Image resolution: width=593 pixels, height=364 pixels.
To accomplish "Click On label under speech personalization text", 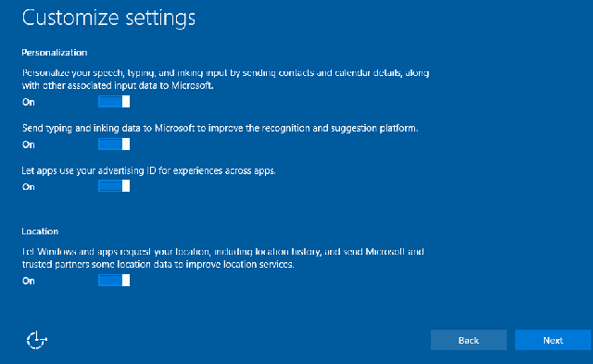I will [29, 102].
